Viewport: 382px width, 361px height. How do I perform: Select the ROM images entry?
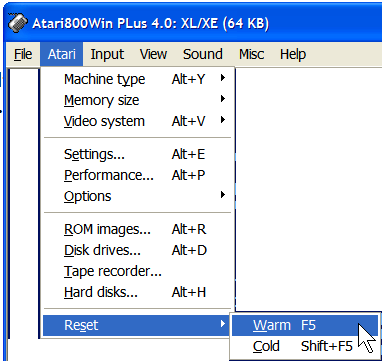coord(138,229)
